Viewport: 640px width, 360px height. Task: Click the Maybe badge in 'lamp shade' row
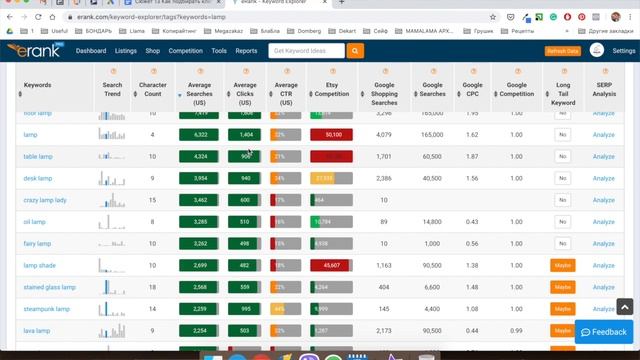[x=563, y=265]
